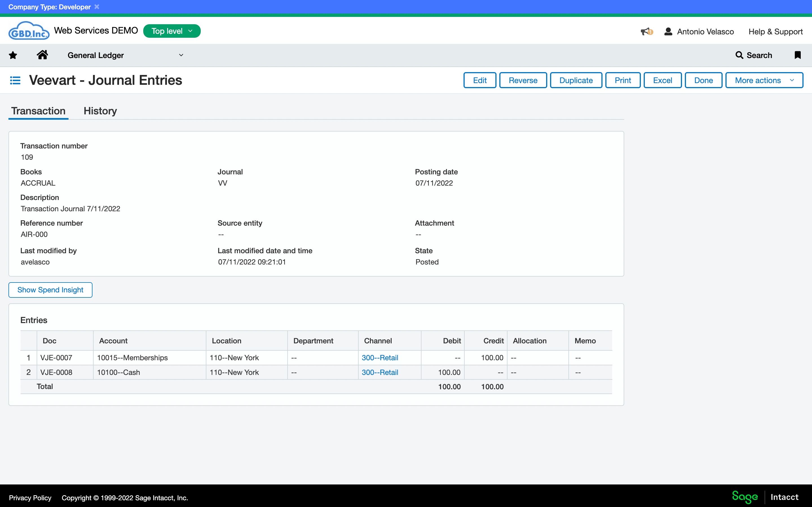Screen dimensions: 812x507
Task: Open the 300--Retail channel link
Action: point(379,357)
